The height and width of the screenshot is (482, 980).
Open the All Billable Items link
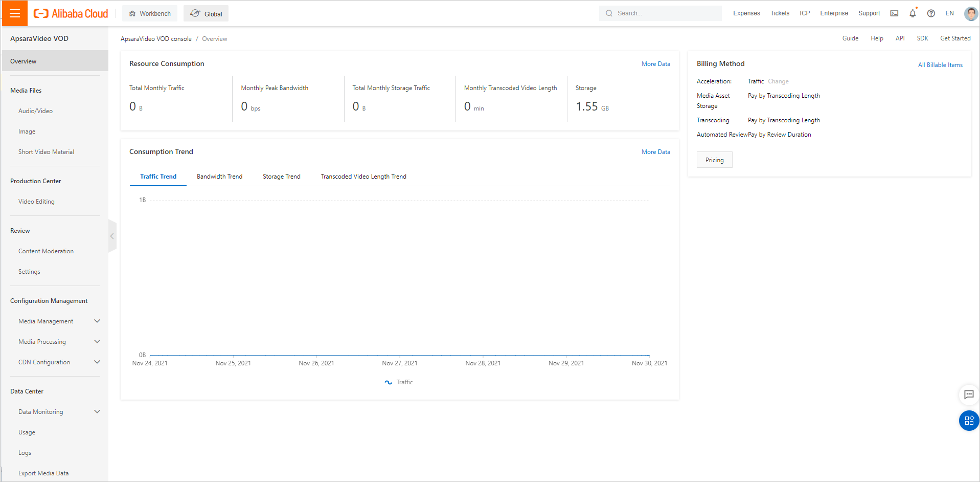pyautogui.click(x=940, y=65)
